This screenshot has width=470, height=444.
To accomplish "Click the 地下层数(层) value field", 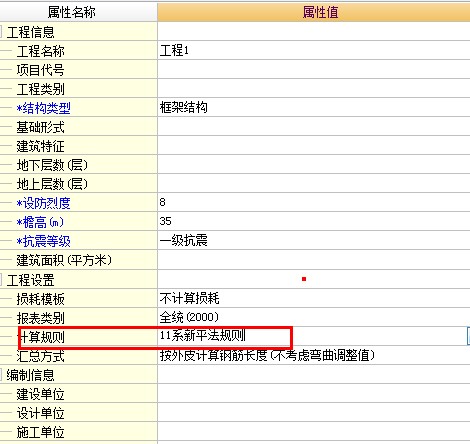I will click(314, 165).
